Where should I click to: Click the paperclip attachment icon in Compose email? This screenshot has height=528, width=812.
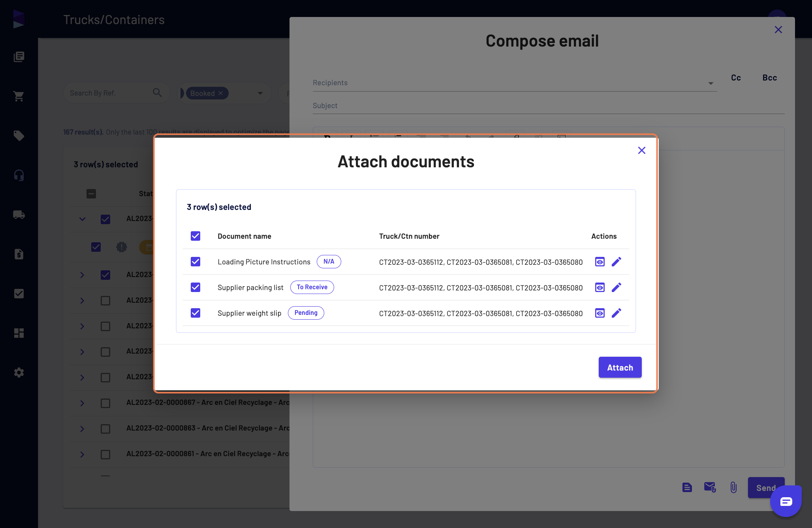pos(733,488)
